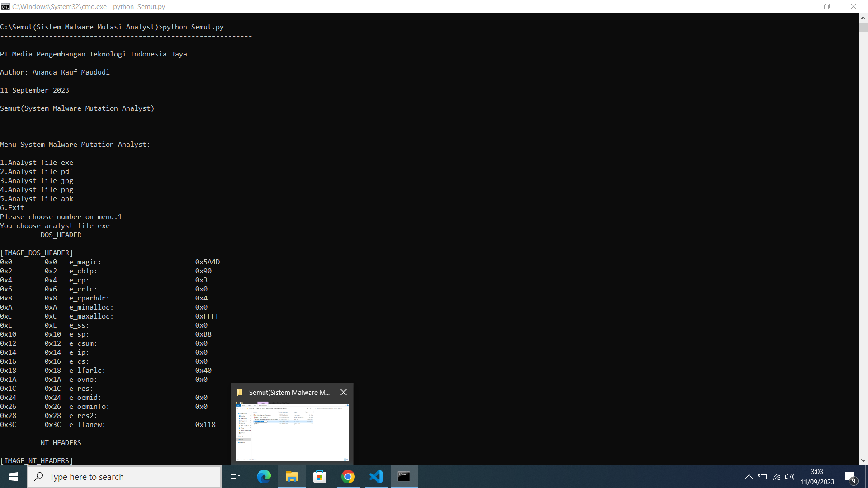Select the cmd terminal taskbar icon

[x=404, y=477]
